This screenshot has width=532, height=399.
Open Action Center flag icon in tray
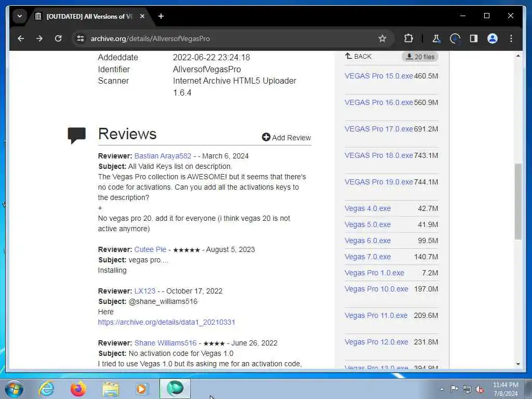[x=454, y=389]
